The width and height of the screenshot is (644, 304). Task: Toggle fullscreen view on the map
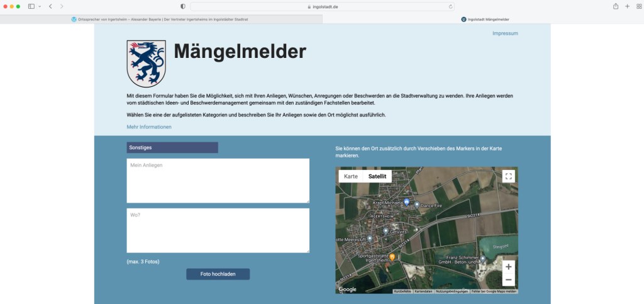click(x=508, y=176)
